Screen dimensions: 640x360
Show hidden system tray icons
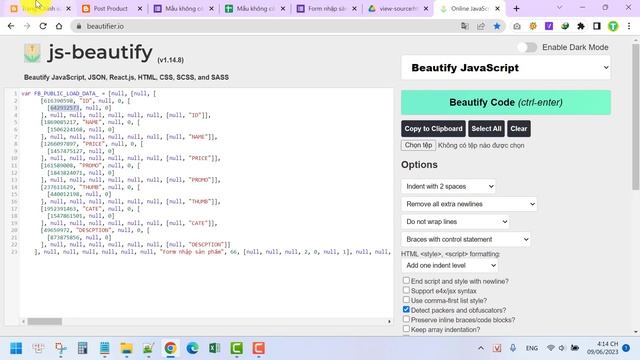point(481,348)
